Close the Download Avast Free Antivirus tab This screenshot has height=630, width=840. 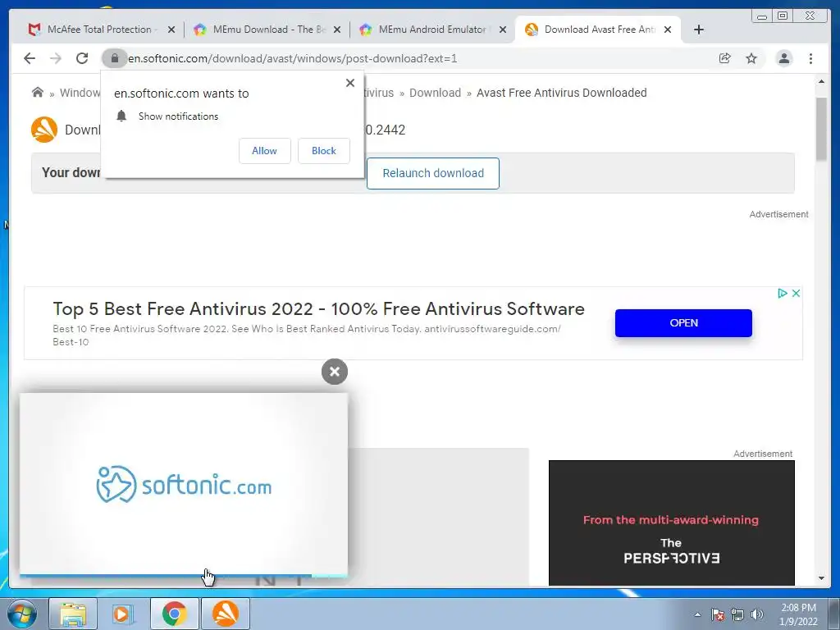tap(668, 30)
